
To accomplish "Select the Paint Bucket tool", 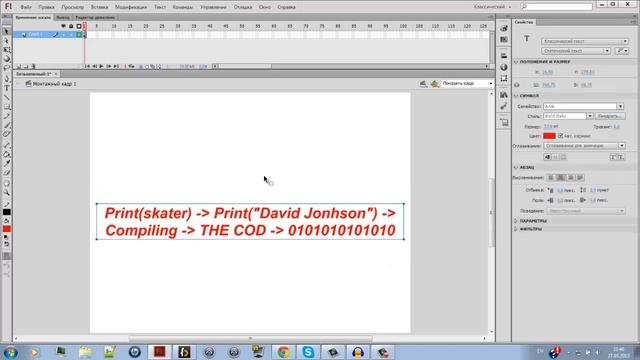I will pyautogui.click(x=7, y=154).
